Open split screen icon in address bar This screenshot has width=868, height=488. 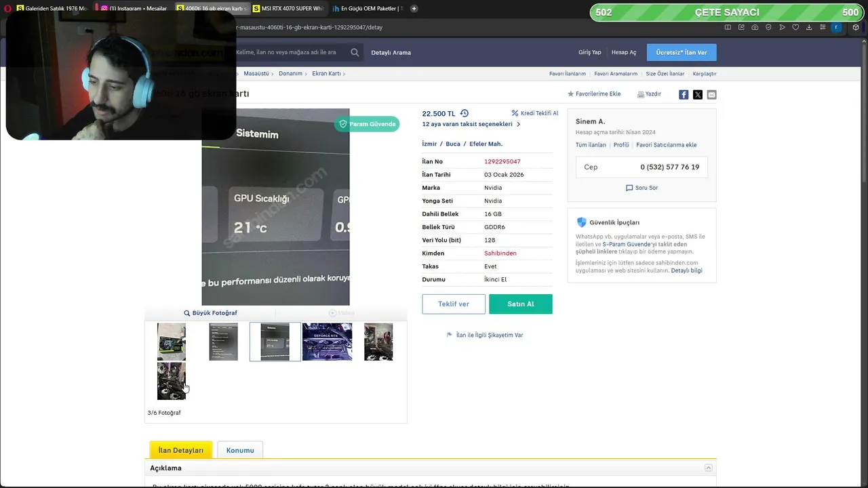728,27
